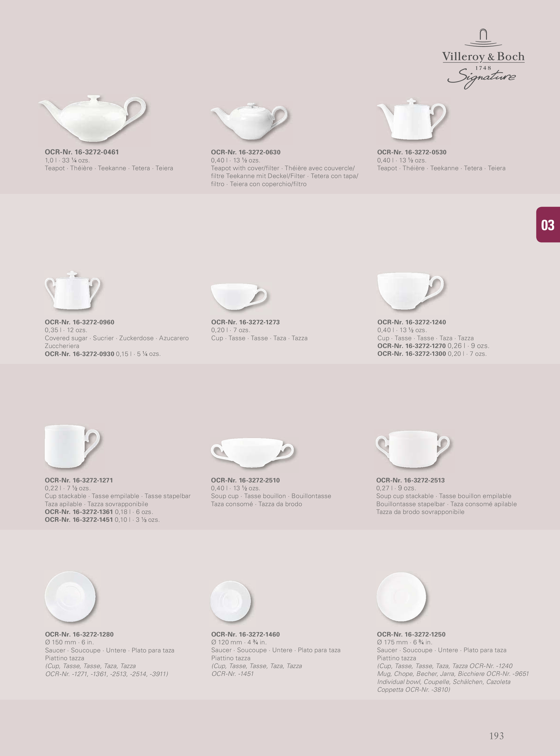Select the stackable soup cup image
The height and width of the screenshot is (756, 560).
click(413, 449)
